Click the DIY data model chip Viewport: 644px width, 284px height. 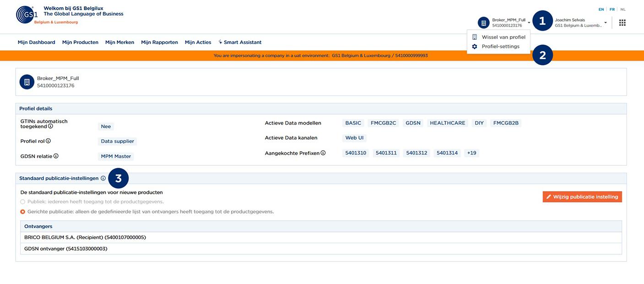[x=479, y=123]
